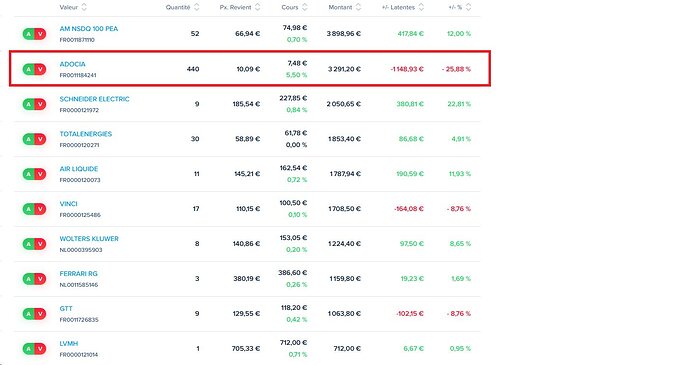Viewport: 690px width, 365px height.
Task: Click the +/- % column header
Action: (x=455, y=7)
